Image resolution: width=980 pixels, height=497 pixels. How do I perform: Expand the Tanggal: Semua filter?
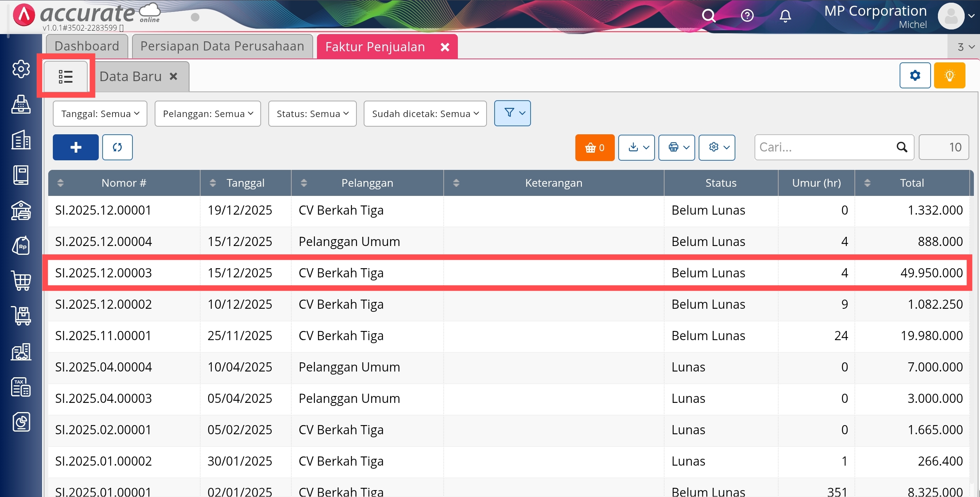pos(100,114)
